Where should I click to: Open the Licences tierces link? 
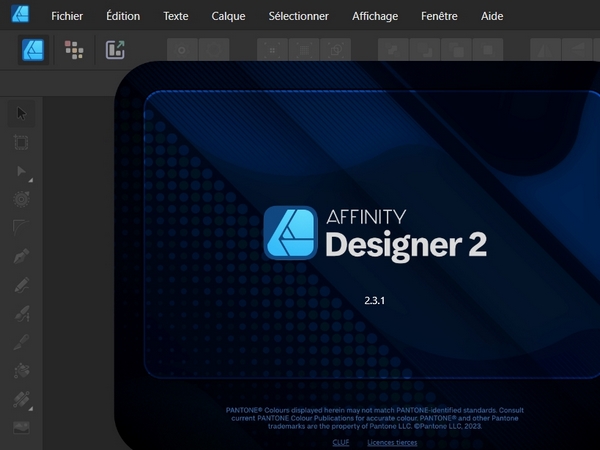(x=392, y=442)
